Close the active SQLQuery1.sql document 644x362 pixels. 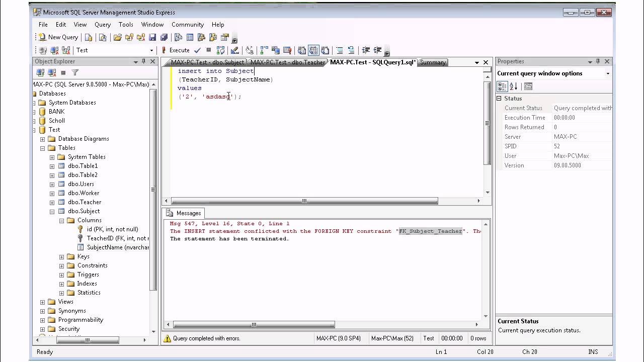tap(486, 62)
